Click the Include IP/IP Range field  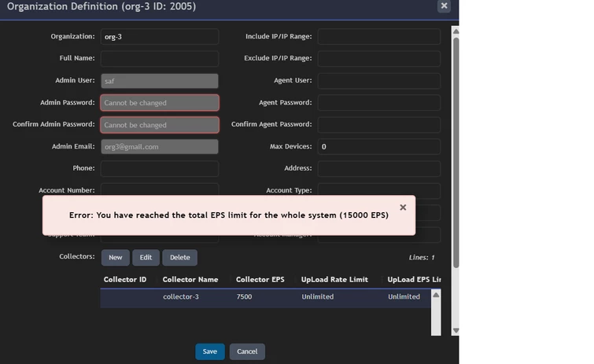(x=379, y=37)
